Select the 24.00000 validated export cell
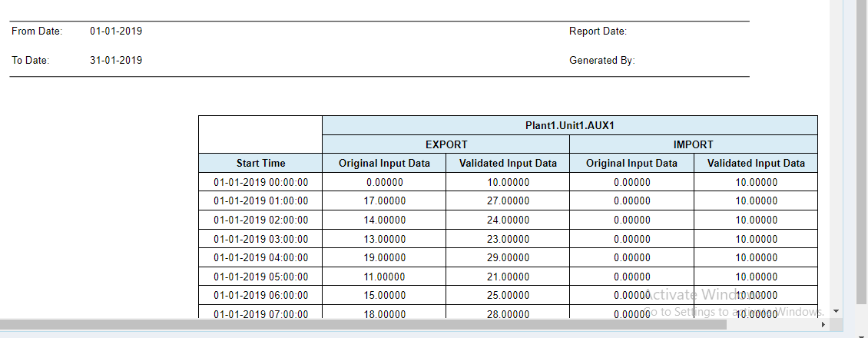 [x=508, y=220]
